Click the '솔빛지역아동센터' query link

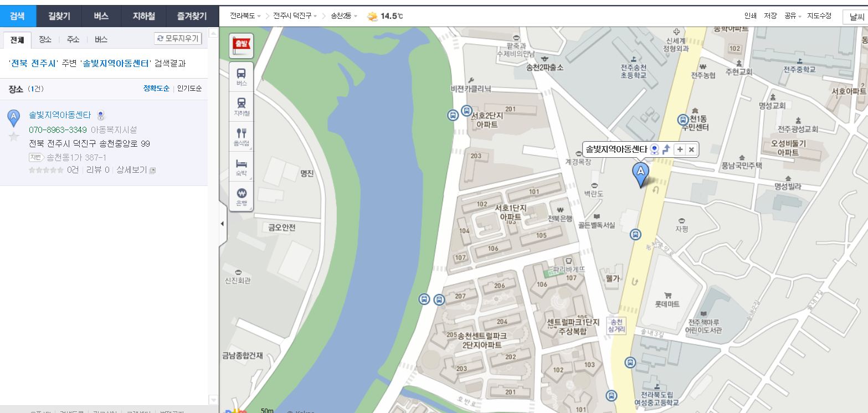click(x=115, y=64)
